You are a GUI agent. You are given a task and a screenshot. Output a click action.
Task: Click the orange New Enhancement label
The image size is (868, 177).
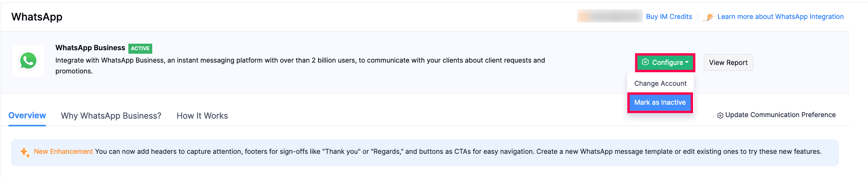63,151
